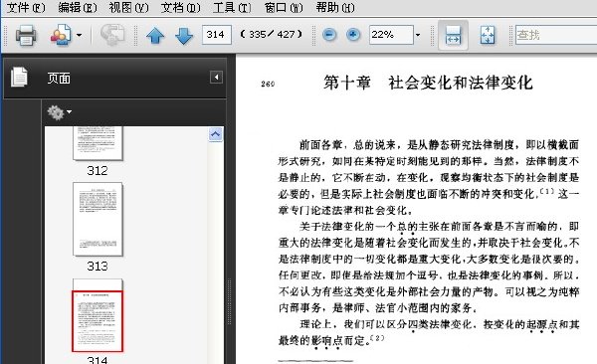Click the fit full page icon

(x=488, y=35)
